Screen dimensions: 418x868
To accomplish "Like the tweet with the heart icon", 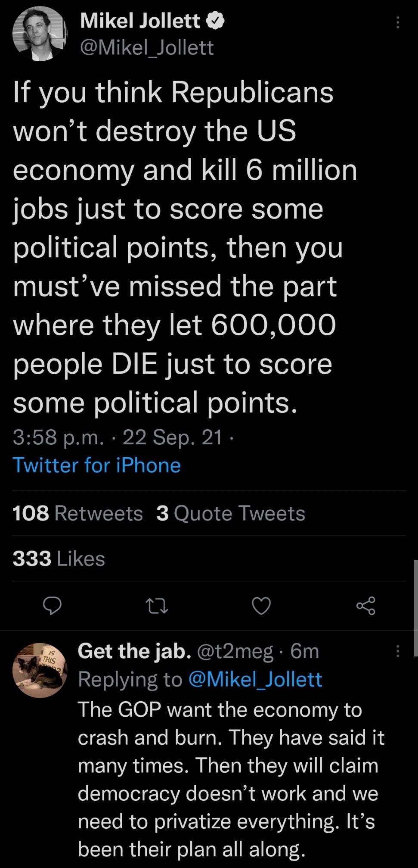I will point(261,606).
